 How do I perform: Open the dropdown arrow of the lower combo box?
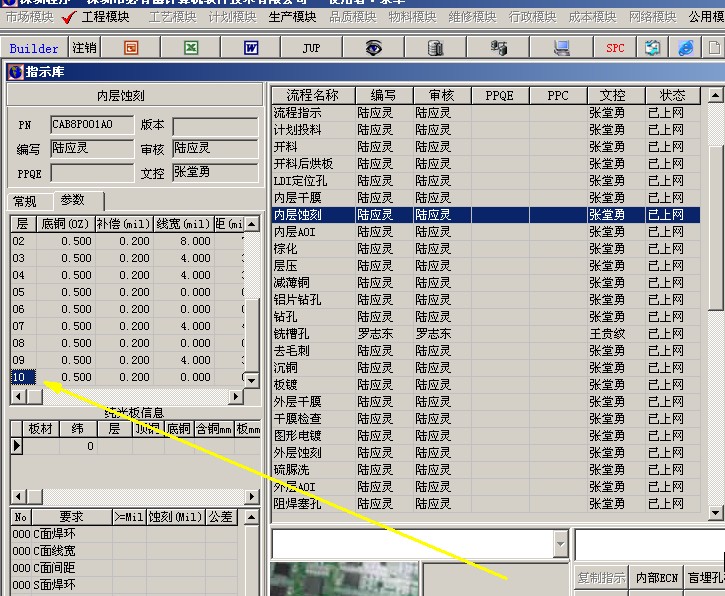click(560, 544)
